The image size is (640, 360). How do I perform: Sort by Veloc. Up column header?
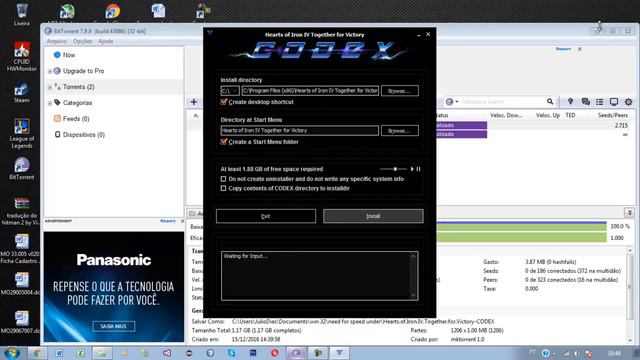548,116
